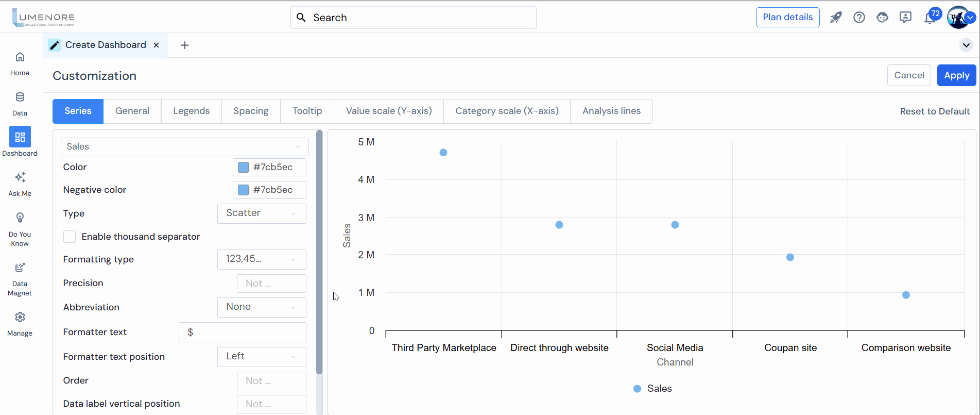
Task: Toggle Sales legend item in chart
Action: click(652, 389)
